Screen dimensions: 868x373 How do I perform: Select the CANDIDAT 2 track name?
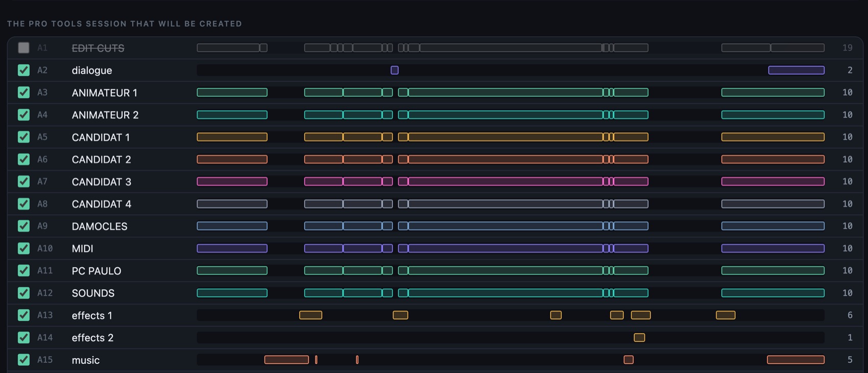coord(102,159)
